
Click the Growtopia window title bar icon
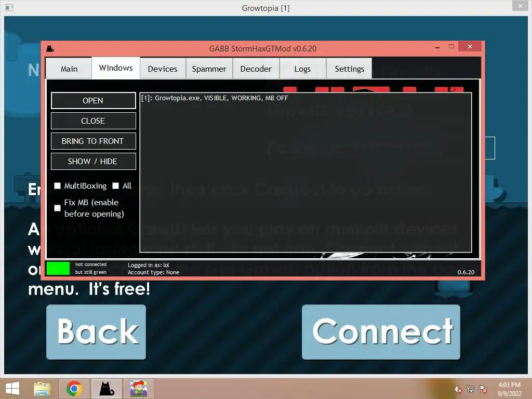click(9, 7)
